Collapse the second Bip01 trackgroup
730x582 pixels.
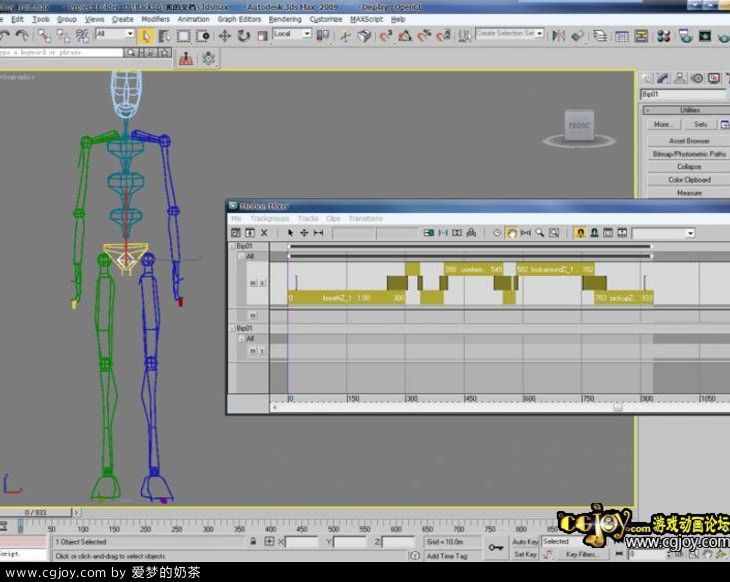click(232, 328)
